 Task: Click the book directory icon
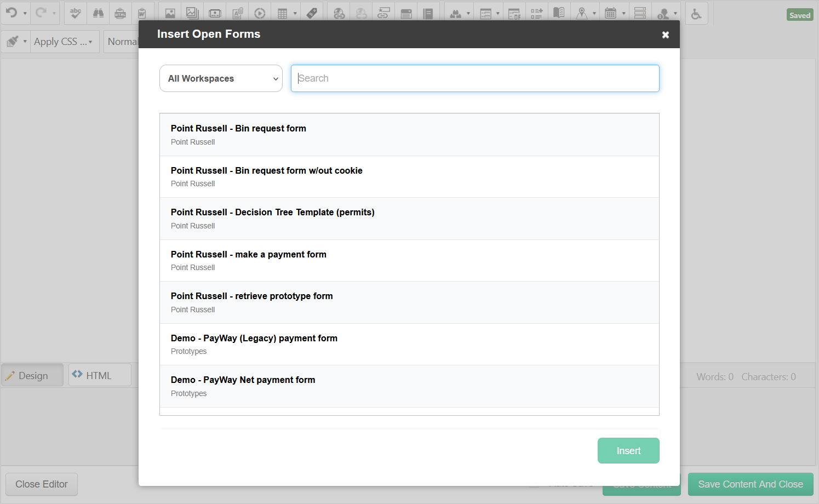tap(559, 12)
